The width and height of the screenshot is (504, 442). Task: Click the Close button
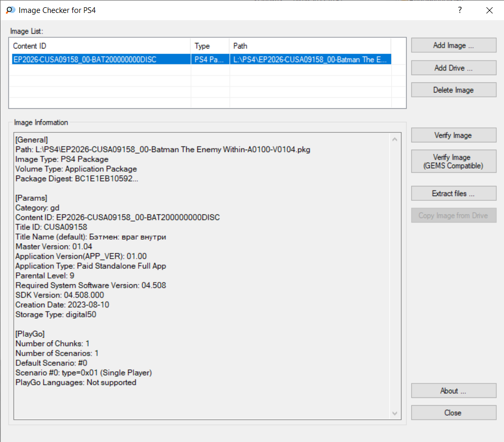point(453,412)
